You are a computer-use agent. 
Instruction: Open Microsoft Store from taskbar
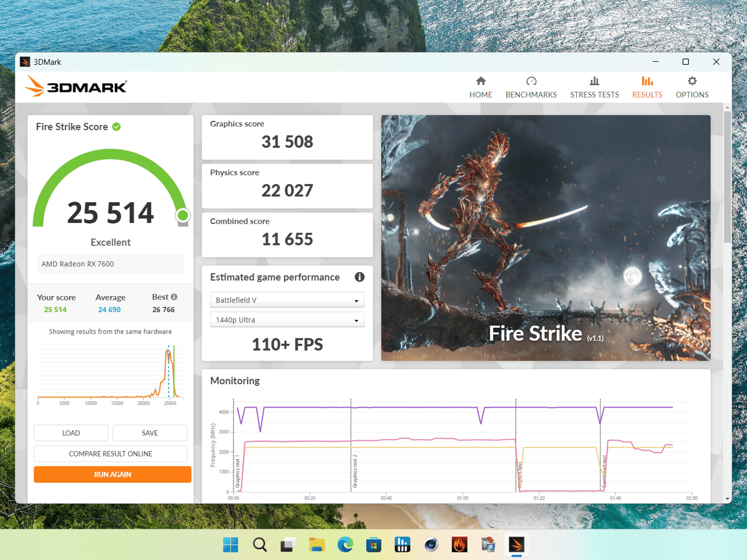pyautogui.click(x=373, y=545)
